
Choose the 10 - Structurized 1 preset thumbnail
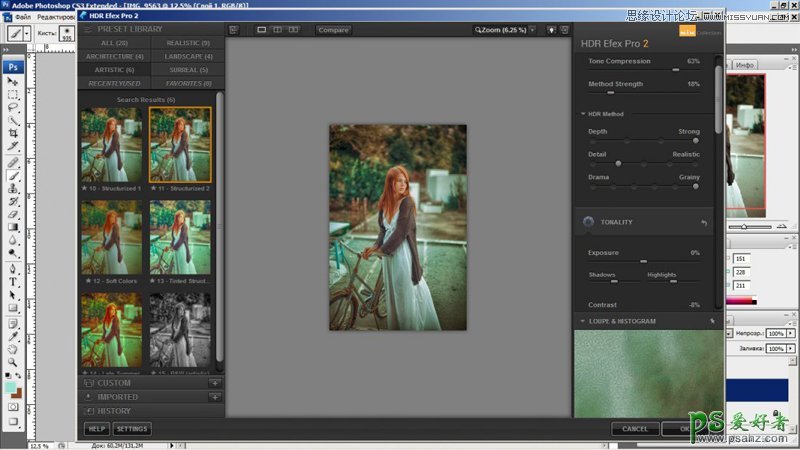[112, 144]
